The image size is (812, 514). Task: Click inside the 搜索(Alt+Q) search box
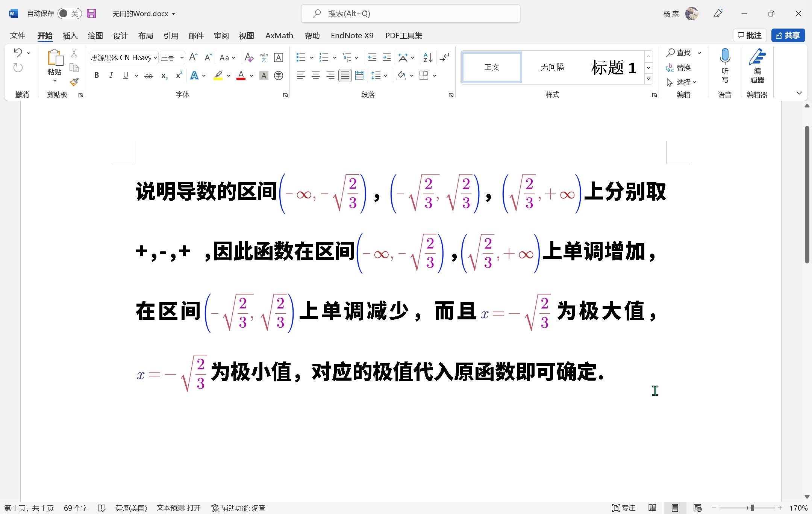410,13
